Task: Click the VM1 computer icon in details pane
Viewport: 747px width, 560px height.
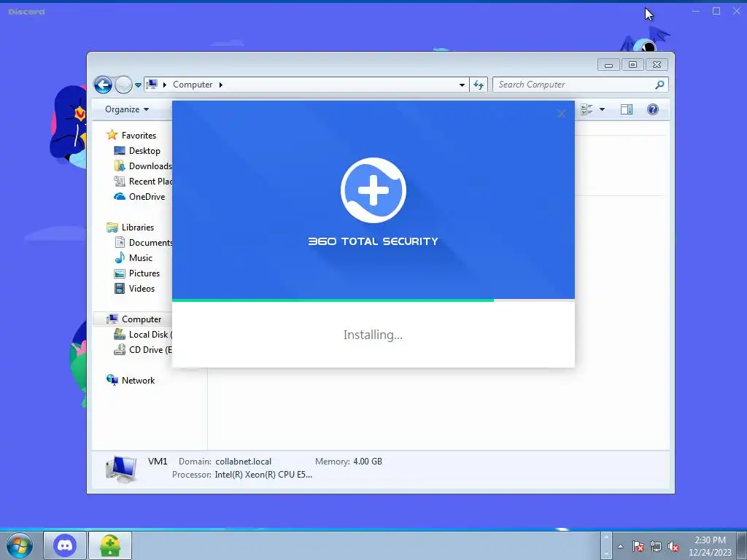Action: point(121,469)
